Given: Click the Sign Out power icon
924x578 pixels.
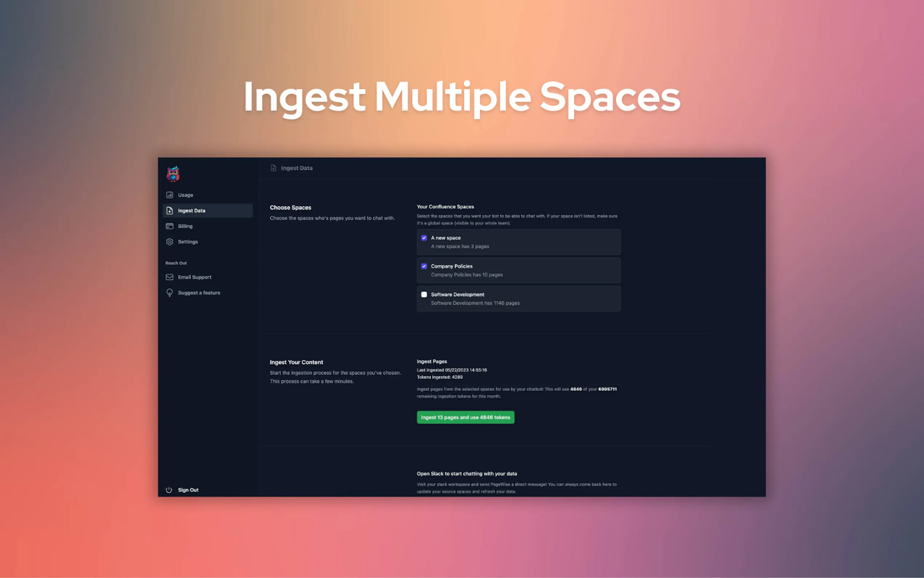Looking at the screenshot, I should [x=169, y=490].
